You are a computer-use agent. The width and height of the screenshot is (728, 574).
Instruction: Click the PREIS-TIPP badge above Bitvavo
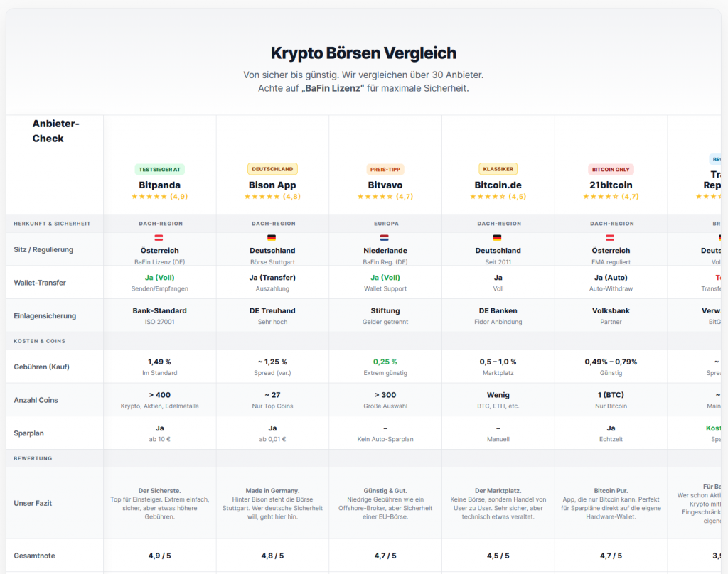click(x=385, y=169)
